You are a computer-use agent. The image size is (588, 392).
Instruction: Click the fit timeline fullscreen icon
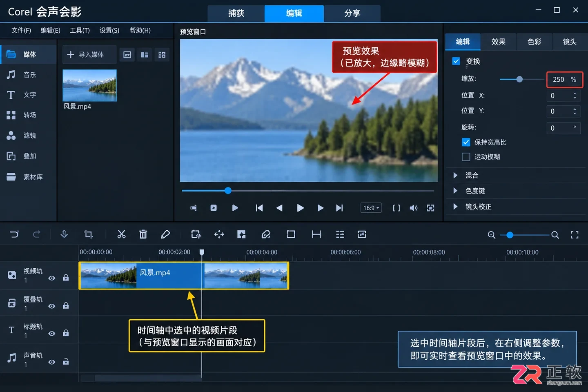tap(575, 235)
